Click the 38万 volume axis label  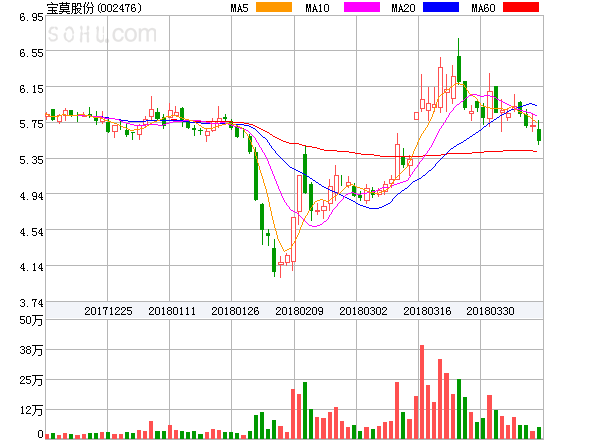(x=31, y=350)
